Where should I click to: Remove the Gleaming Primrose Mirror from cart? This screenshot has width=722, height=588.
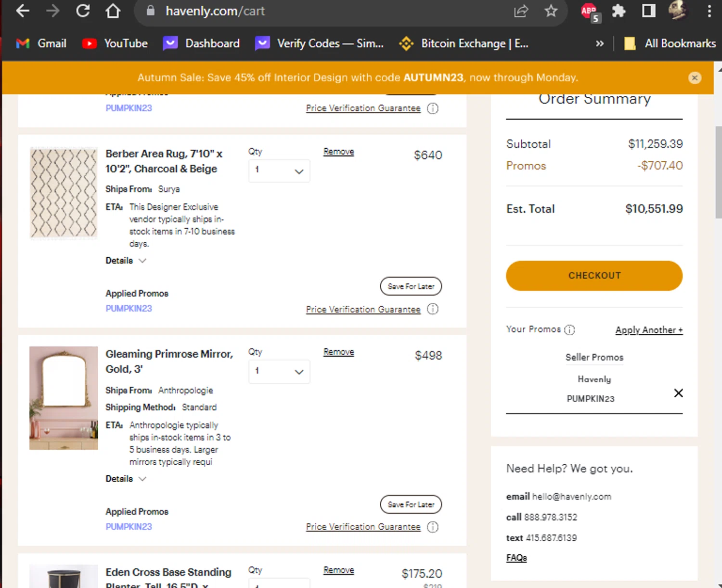pos(338,352)
